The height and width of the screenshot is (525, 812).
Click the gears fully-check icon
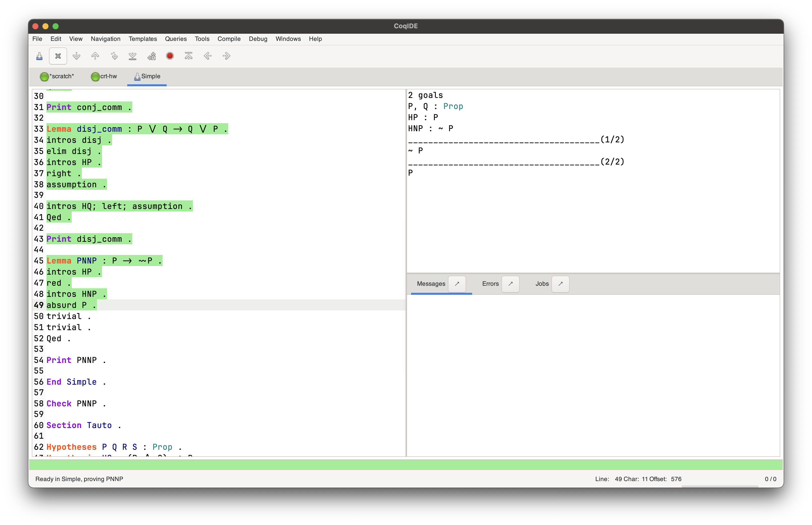(151, 56)
